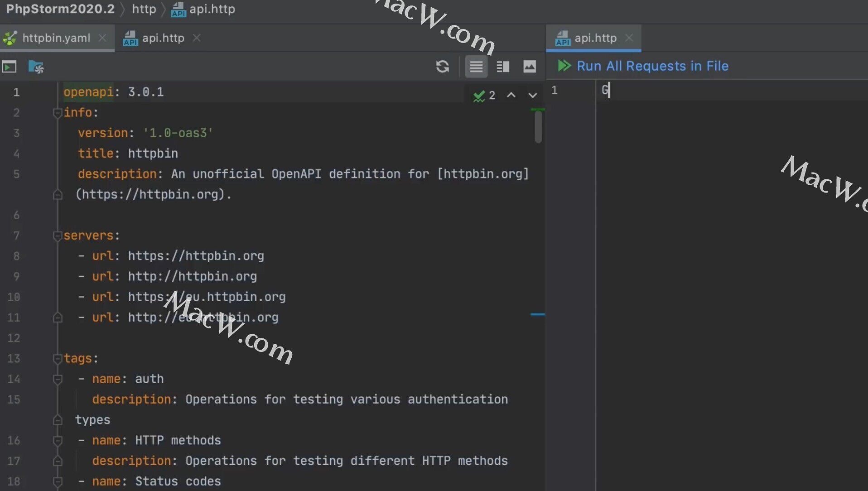This screenshot has height=491, width=868.
Task: Click the open in HTTP client icon
Action: click(x=9, y=67)
